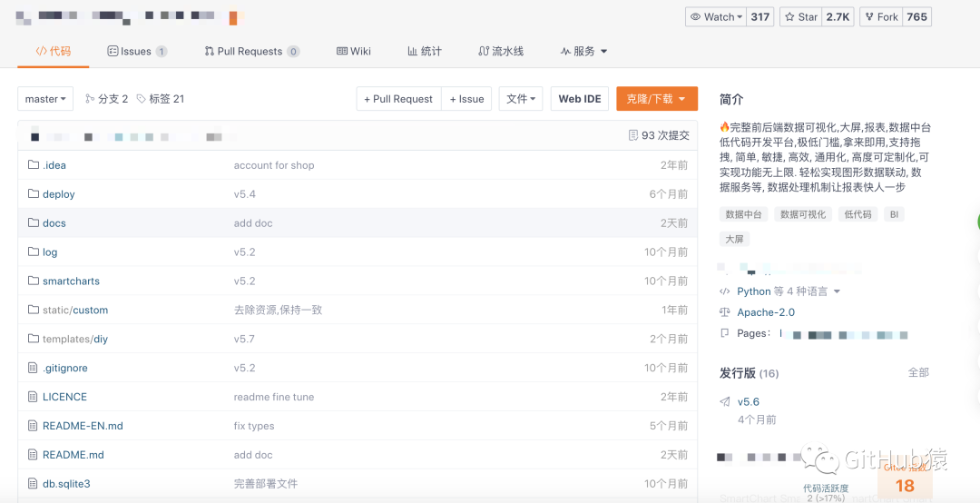Viewport: 980px width, 503px height.
Task: Click the 2.7K star count
Action: [838, 17]
